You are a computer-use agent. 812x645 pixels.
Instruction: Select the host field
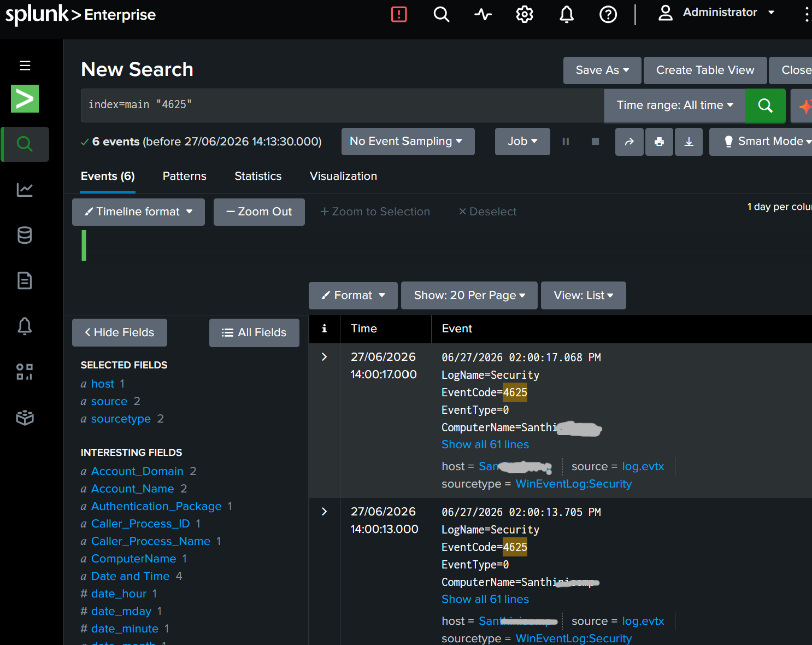[103, 384]
